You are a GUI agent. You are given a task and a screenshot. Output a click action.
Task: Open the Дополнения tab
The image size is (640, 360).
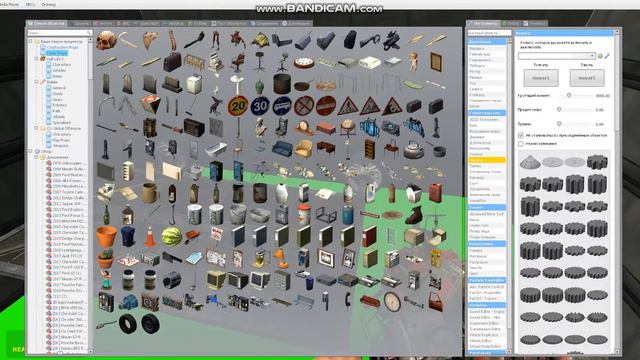[x=296, y=24]
